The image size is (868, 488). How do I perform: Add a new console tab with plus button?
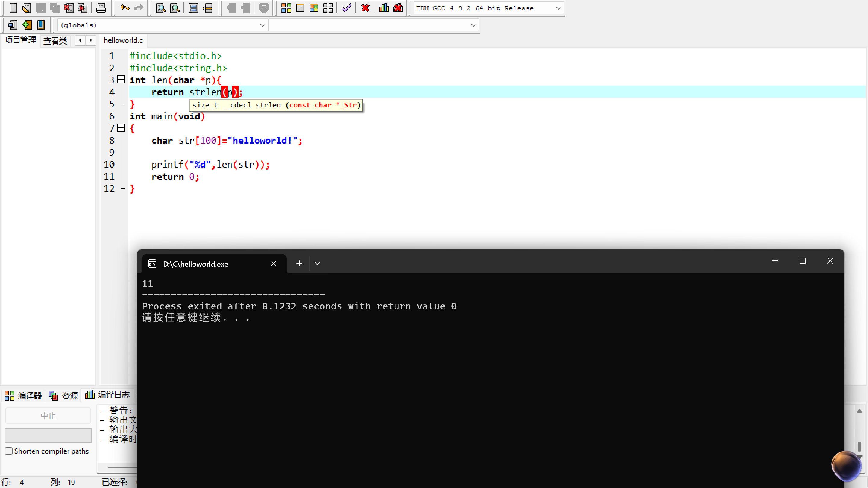coord(299,263)
